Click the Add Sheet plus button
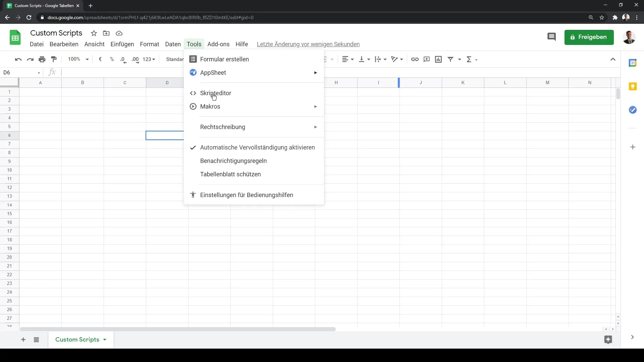The width and height of the screenshot is (644, 362). (x=22, y=340)
